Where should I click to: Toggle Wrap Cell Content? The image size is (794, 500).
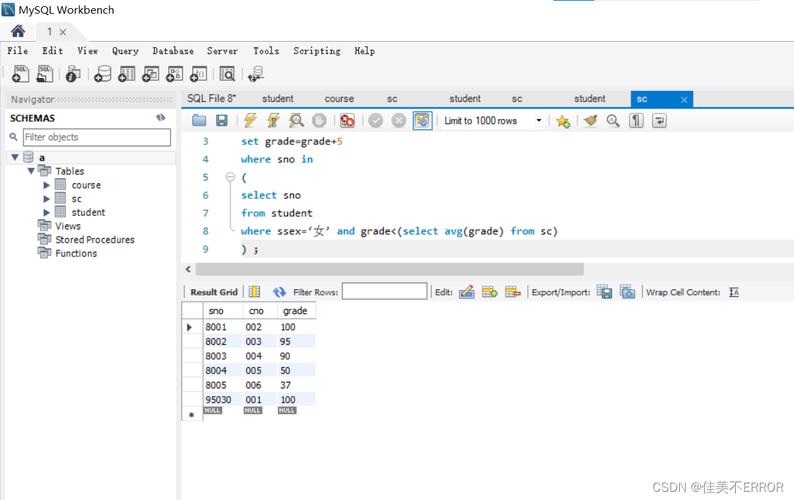tap(734, 292)
